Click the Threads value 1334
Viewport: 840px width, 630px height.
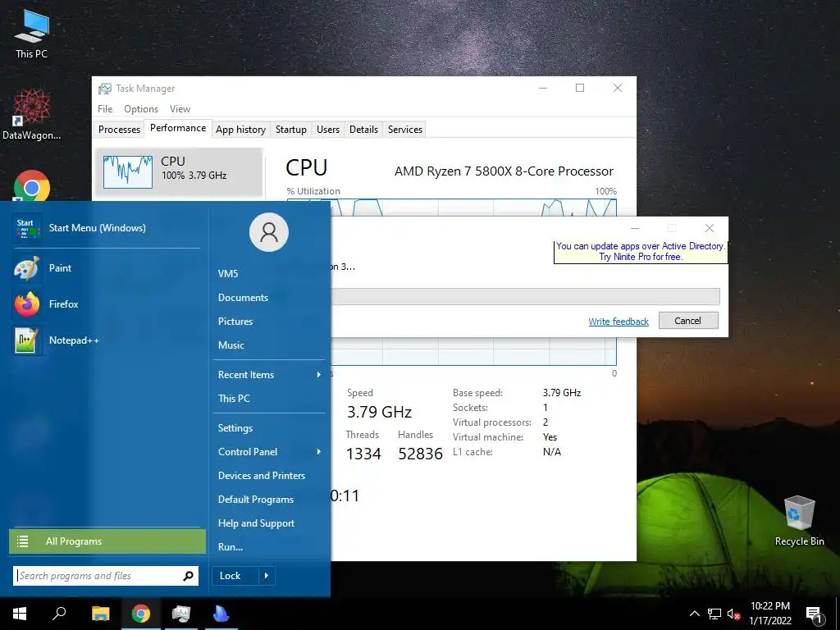pos(363,454)
